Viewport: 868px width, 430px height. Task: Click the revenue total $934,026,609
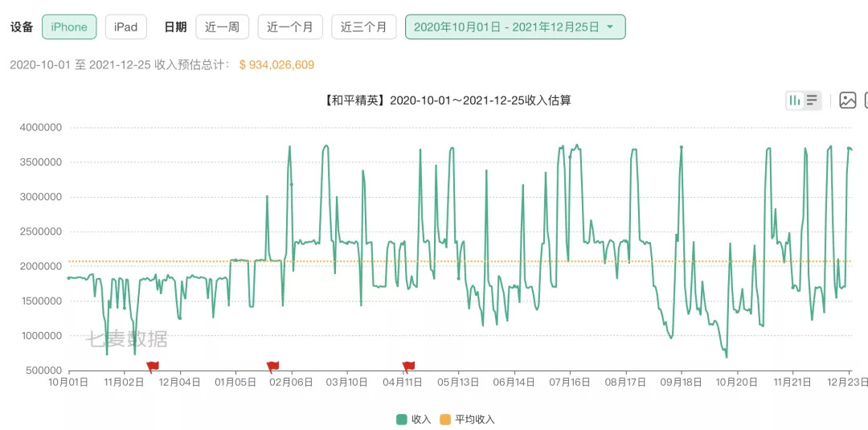(x=276, y=64)
